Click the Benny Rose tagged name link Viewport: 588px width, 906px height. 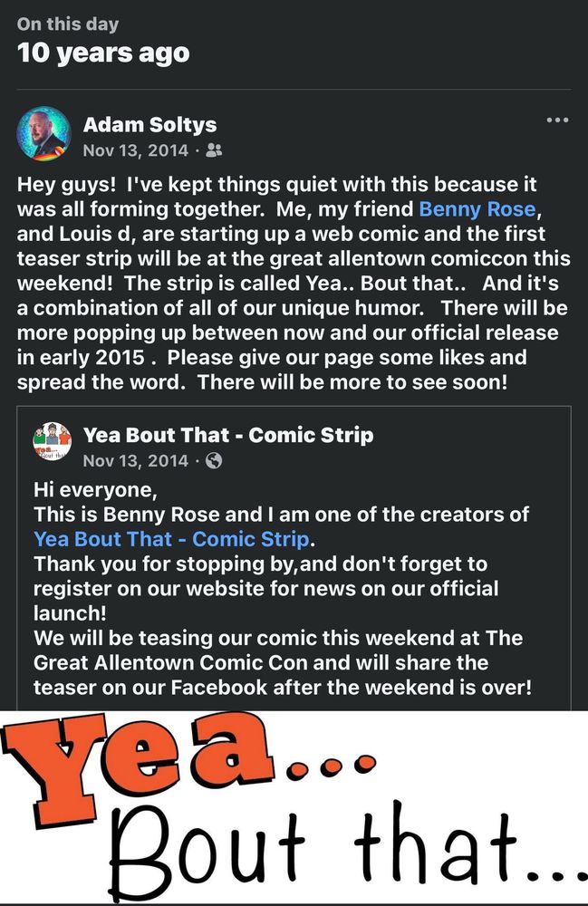click(477, 208)
